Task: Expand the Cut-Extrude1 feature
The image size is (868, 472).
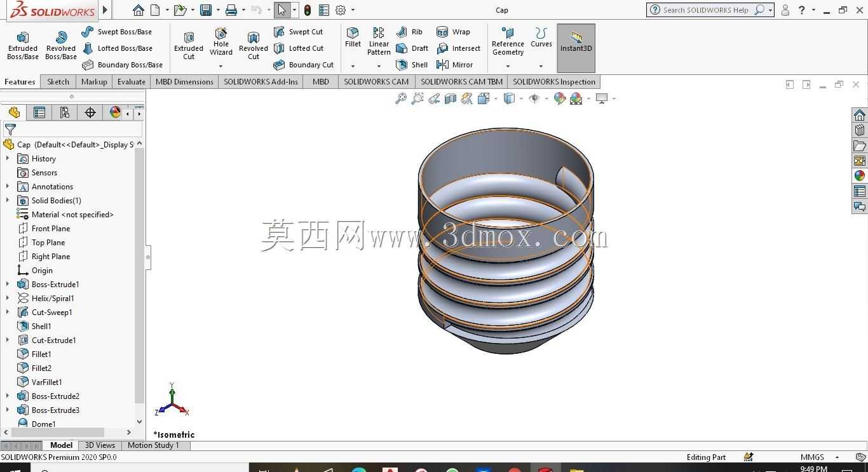Action: 8,341
